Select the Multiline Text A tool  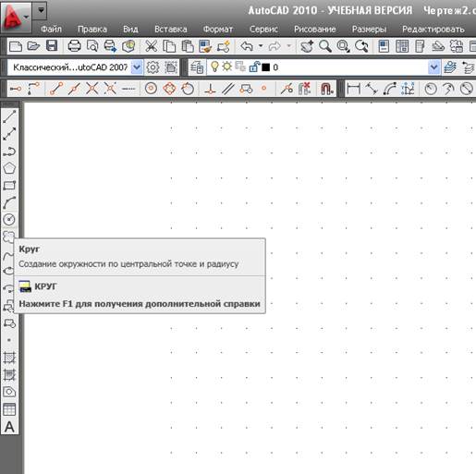click(9, 427)
